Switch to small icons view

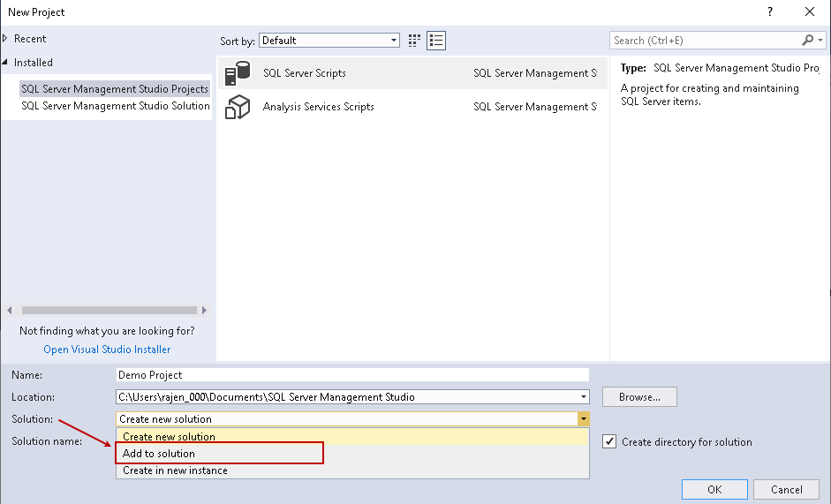pos(416,41)
